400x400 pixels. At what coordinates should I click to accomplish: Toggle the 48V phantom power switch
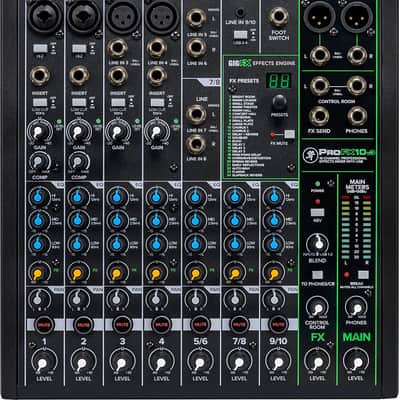click(x=317, y=212)
